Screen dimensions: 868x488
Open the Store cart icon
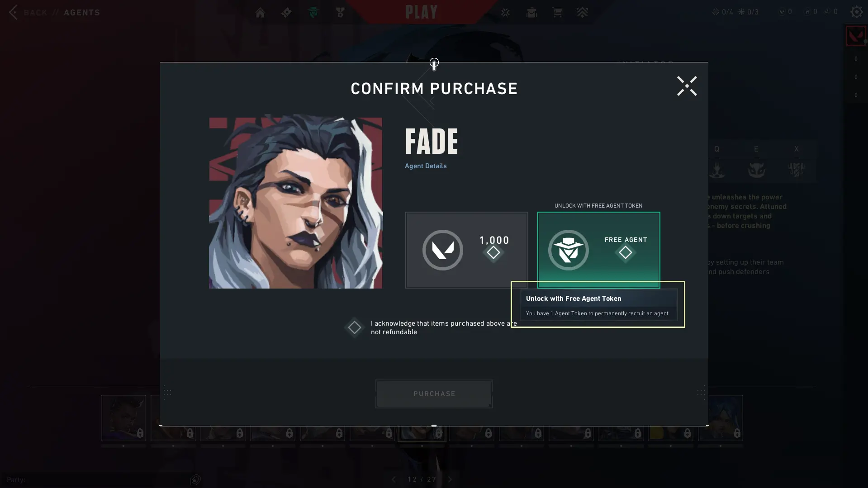557,12
